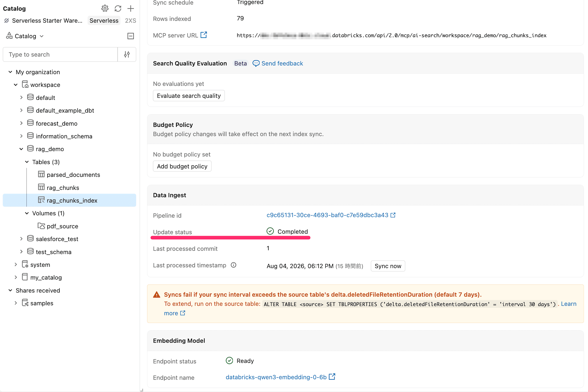The width and height of the screenshot is (588, 392).
Task: Open endpoint name external link icon
Action: [x=332, y=377]
